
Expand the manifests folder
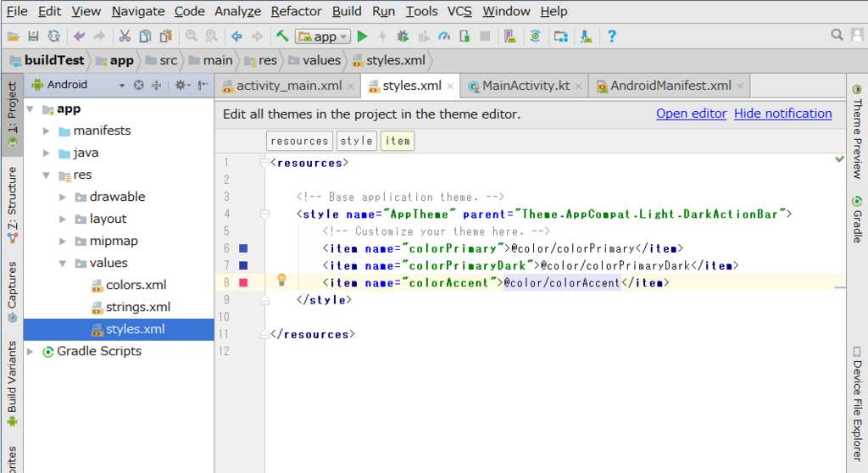47,131
